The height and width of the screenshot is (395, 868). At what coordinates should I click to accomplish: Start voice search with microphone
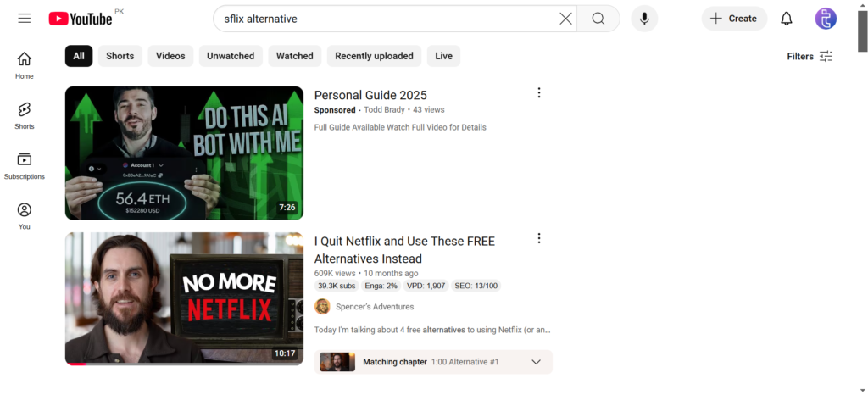[x=644, y=19]
